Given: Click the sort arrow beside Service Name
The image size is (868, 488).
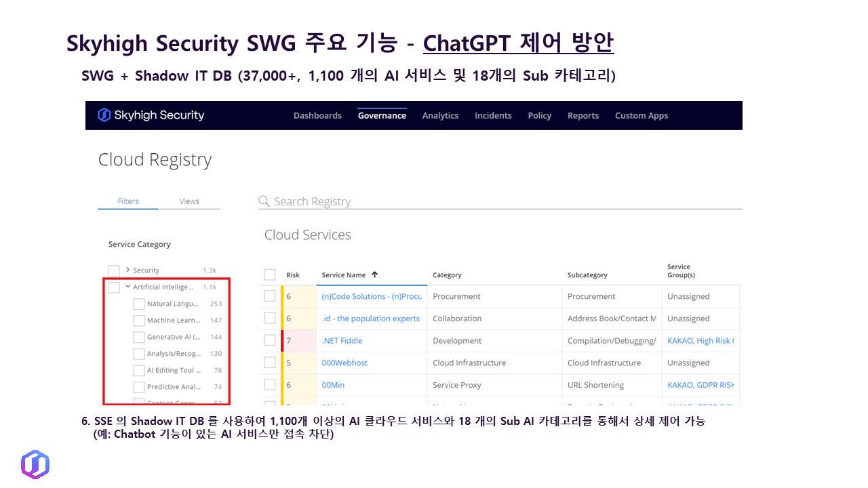Looking at the screenshot, I should pyautogui.click(x=375, y=274).
